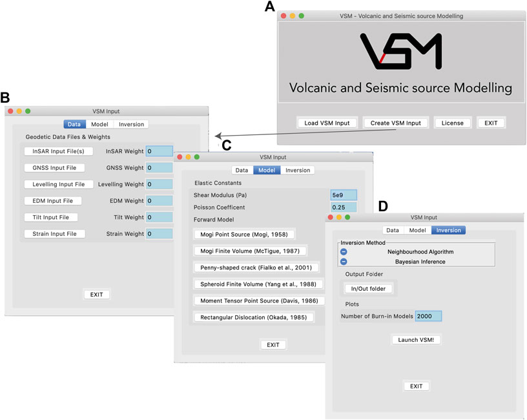Click Create VSM Input button
The image size is (527, 420).
click(396, 123)
